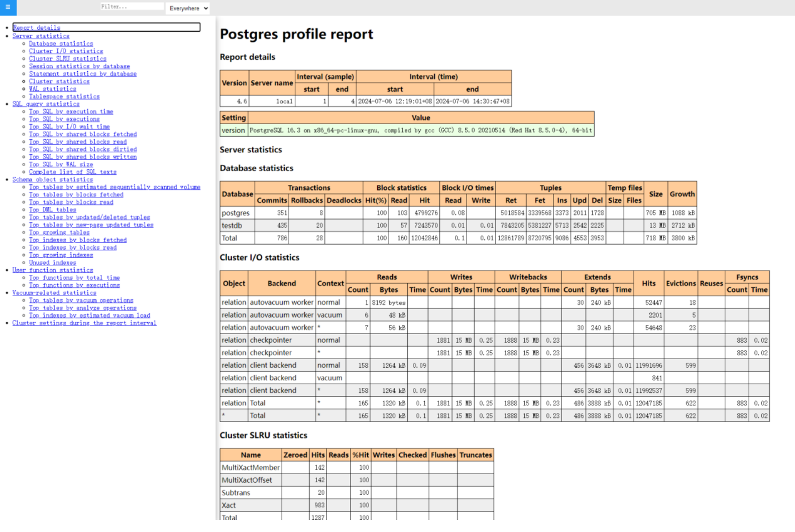Click the 'postgres' database row name

[236, 213]
